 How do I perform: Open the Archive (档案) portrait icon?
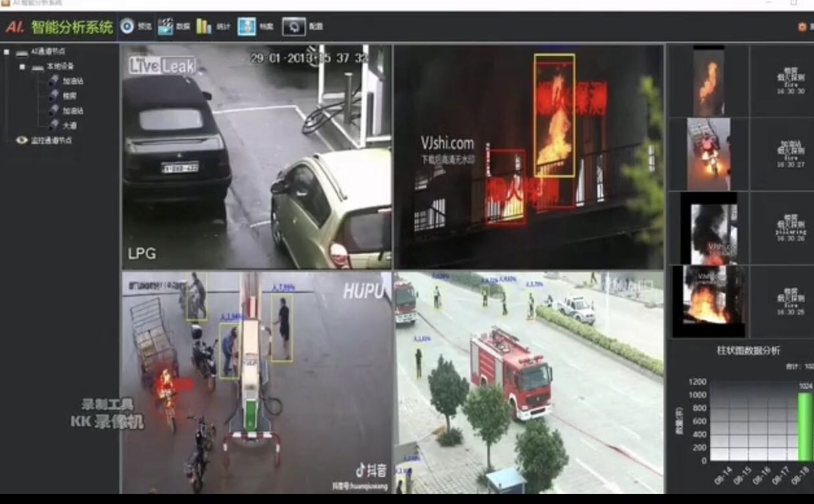point(246,27)
